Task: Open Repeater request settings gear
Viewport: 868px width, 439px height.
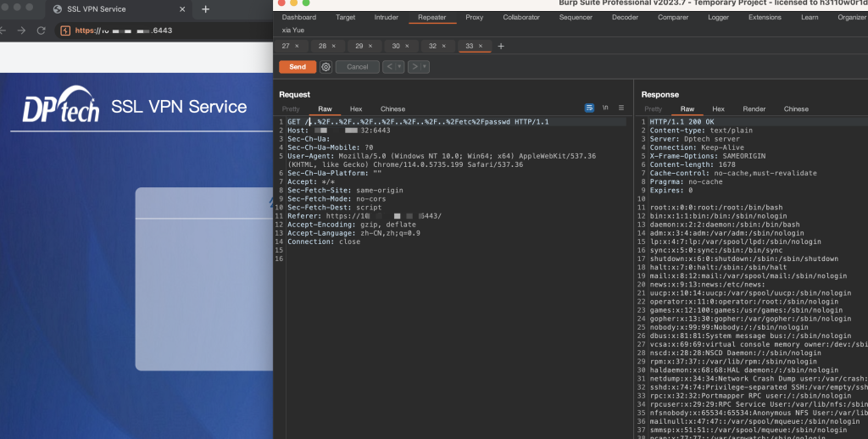Action: [x=326, y=67]
